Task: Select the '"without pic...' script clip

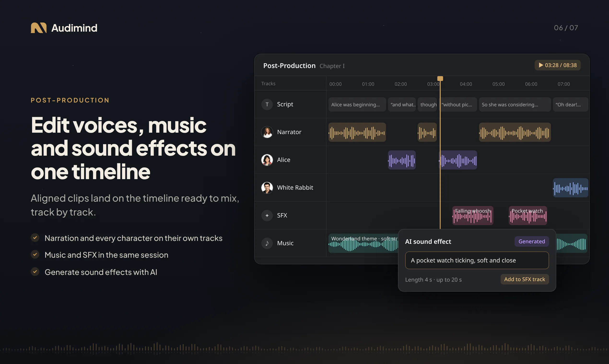Action: pos(458,104)
